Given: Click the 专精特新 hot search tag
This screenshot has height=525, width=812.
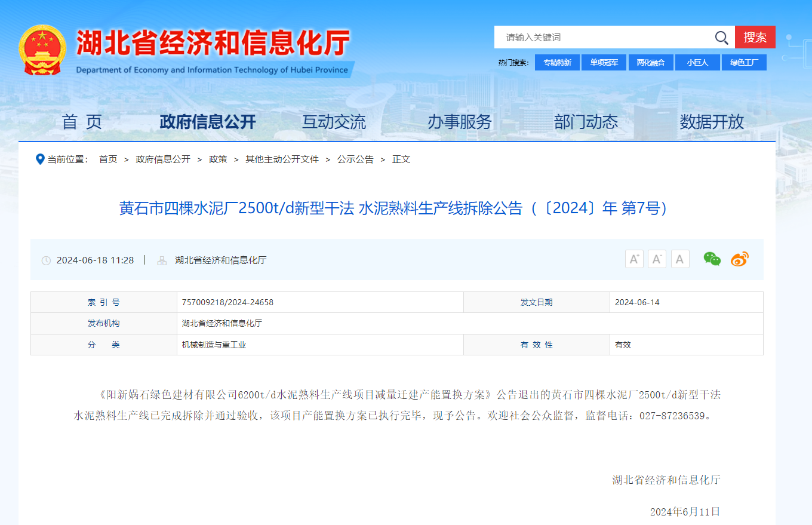Looking at the screenshot, I should click(x=556, y=63).
